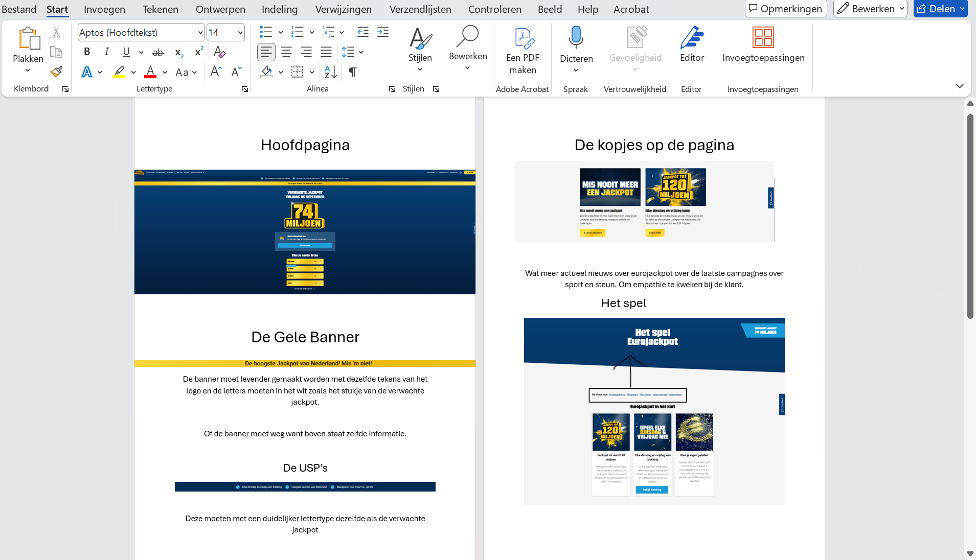Open the borders dropdown arrow
Image resolution: width=976 pixels, height=560 pixels.
312,72
